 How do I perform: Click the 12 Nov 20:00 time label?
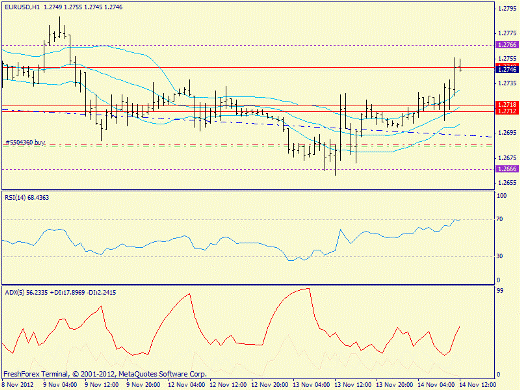click(269, 385)
